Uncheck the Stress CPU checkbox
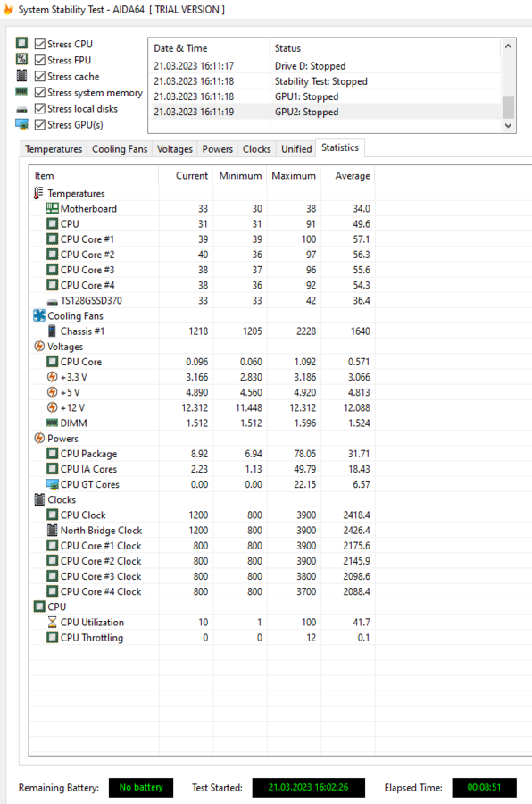 [39, 44]
